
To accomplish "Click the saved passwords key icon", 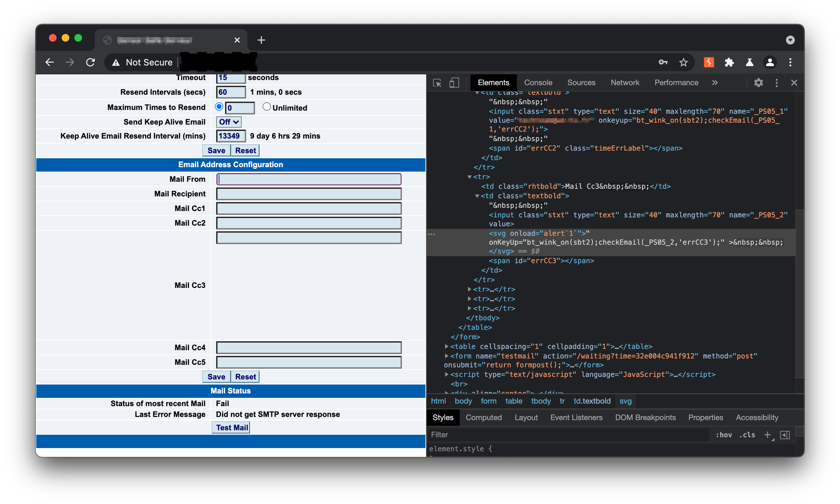I will pyautogui.click(x=663, y=63).
